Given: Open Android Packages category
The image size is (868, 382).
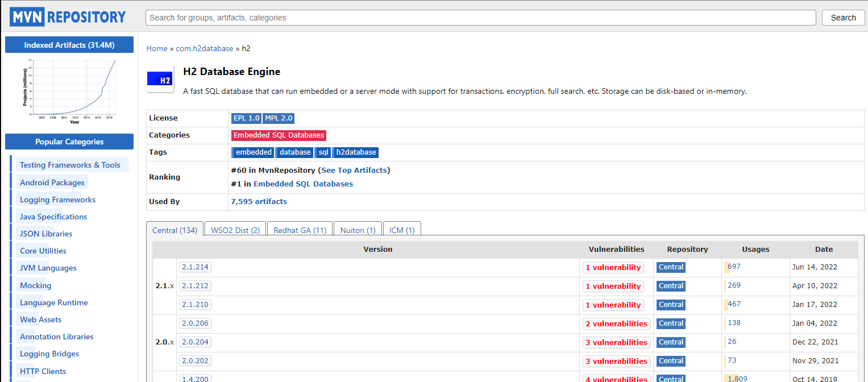Looking at the screenshot, I should (52, 182).
